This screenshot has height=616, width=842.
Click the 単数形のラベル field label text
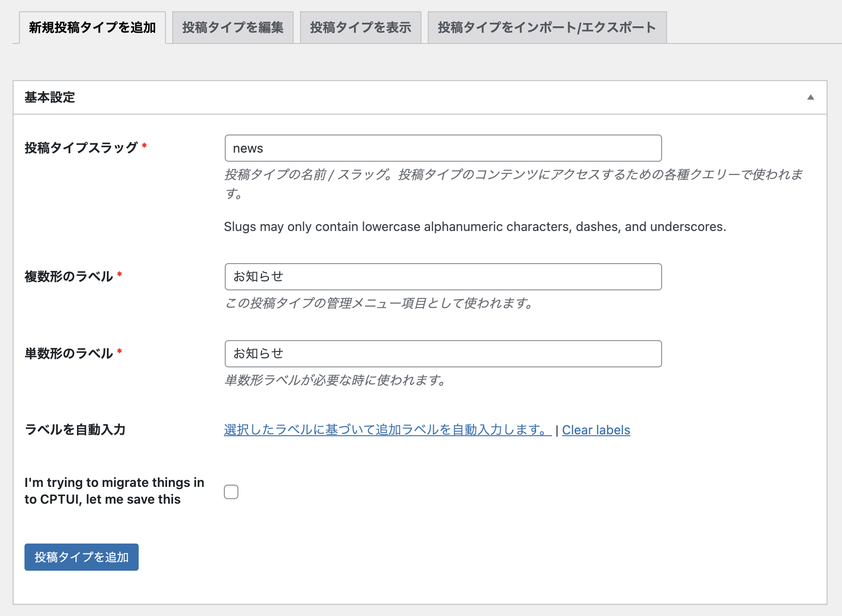[x=68, y=353]
